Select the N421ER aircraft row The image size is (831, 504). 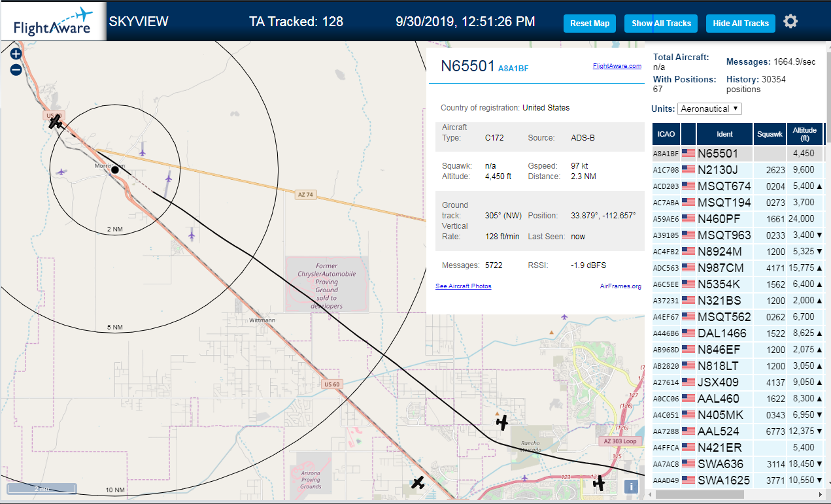click(x=738, y=448)
